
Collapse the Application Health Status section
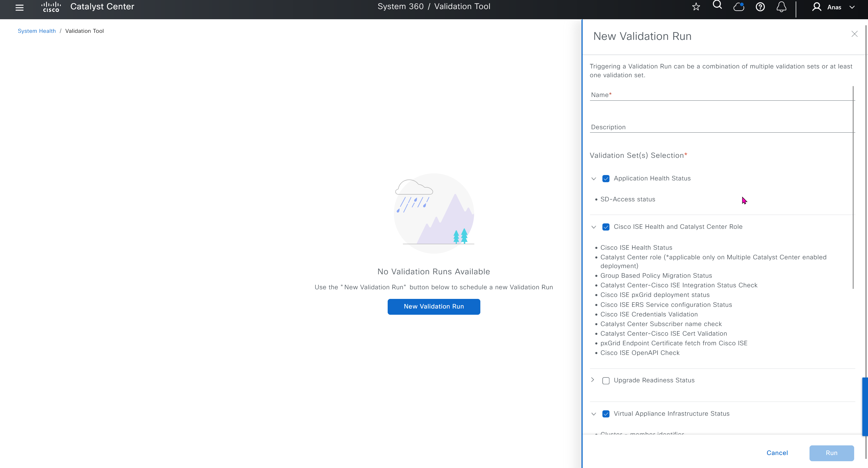point(593,179)
